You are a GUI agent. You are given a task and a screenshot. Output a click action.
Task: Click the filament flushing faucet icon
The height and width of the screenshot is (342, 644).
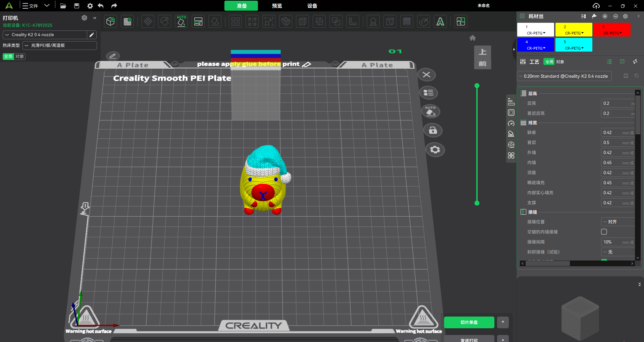click(x=594, y=16)
